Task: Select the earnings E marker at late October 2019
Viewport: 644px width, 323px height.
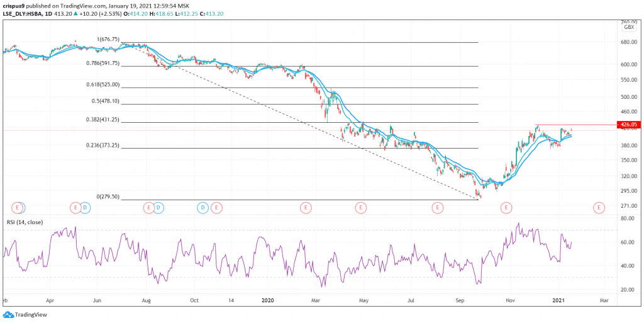Action: click(x=216, y=208)
